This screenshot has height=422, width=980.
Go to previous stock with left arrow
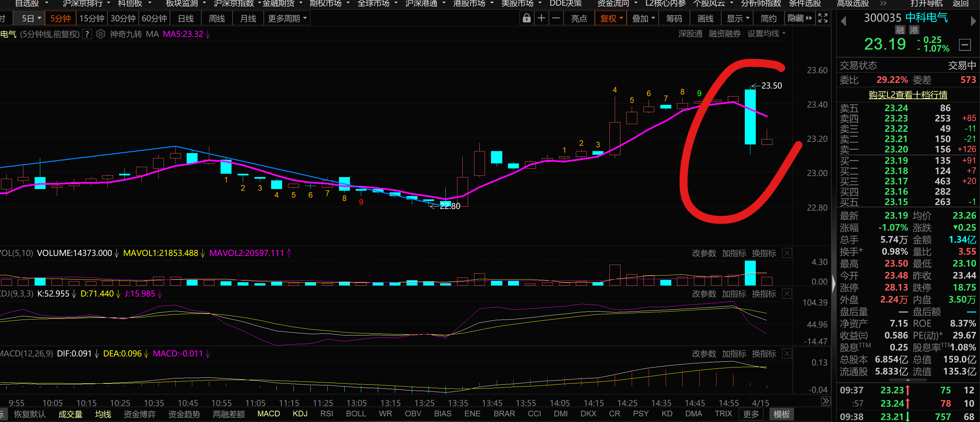pyautogui.click(x=843, y=21)
